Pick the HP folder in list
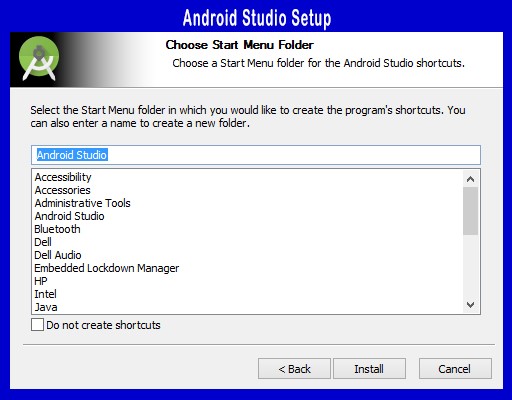 (41, 281)
